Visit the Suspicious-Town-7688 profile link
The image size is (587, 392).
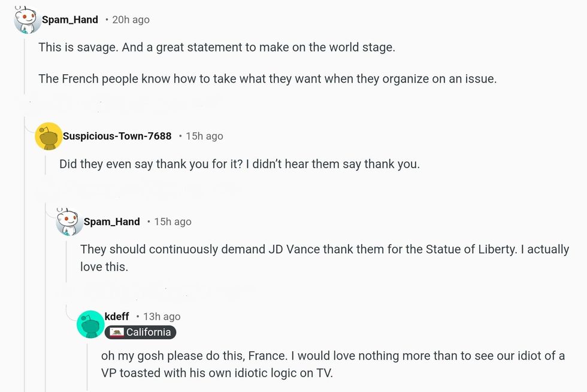coord(117,136)
